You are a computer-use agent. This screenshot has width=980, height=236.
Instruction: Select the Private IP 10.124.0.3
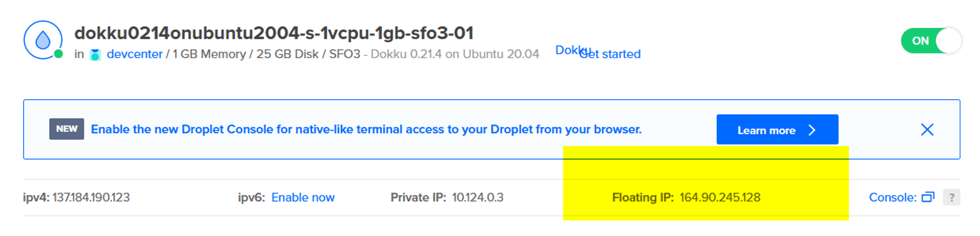tap(477, 198)
